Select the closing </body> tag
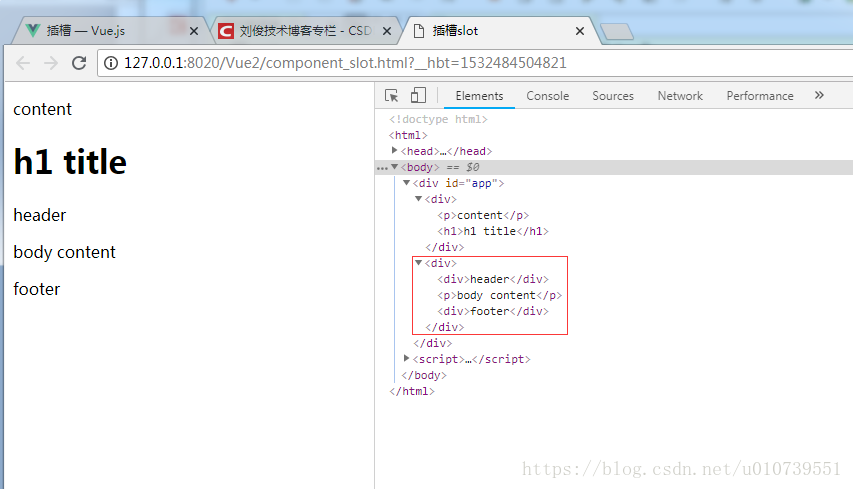Image resolution: width=853 pixels, height=489 pixels. click(424, 375)
